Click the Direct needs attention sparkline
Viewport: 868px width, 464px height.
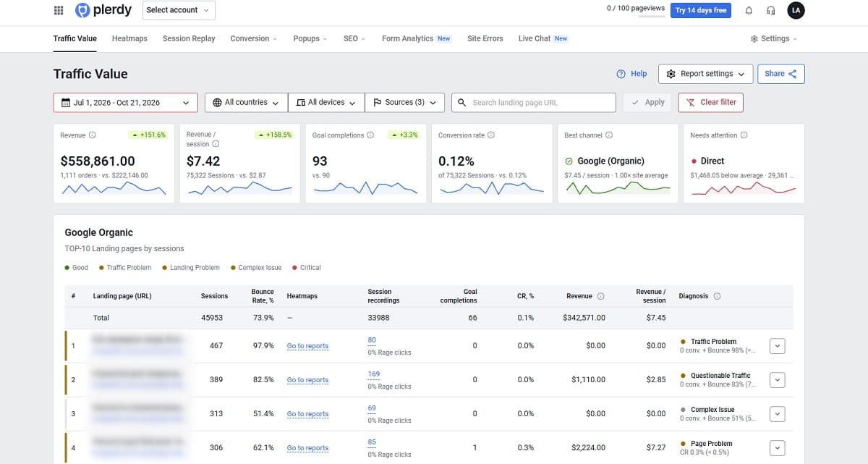(x=744, y=188)
